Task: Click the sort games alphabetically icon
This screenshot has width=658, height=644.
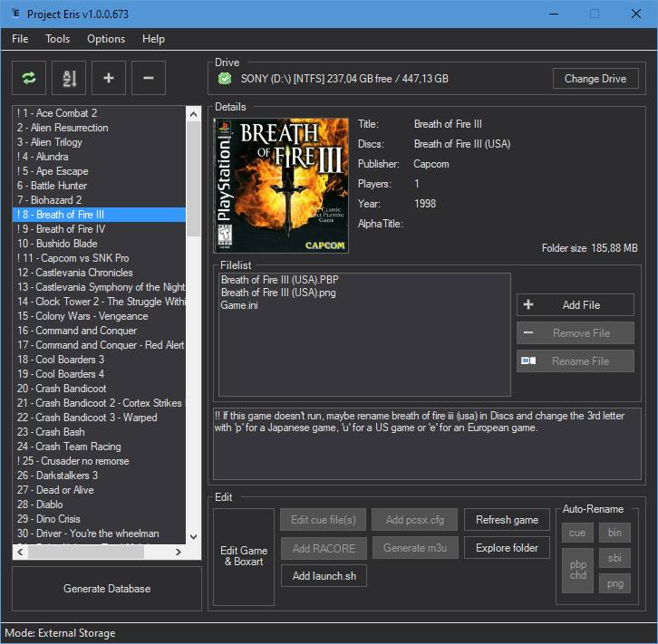Action: [x=69, y=78]
